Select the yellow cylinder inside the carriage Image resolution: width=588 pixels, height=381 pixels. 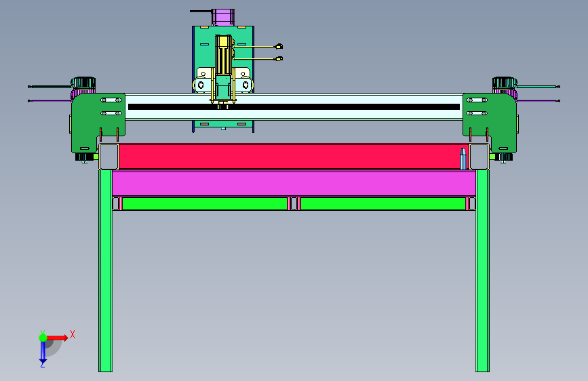(x=223, y=55)
